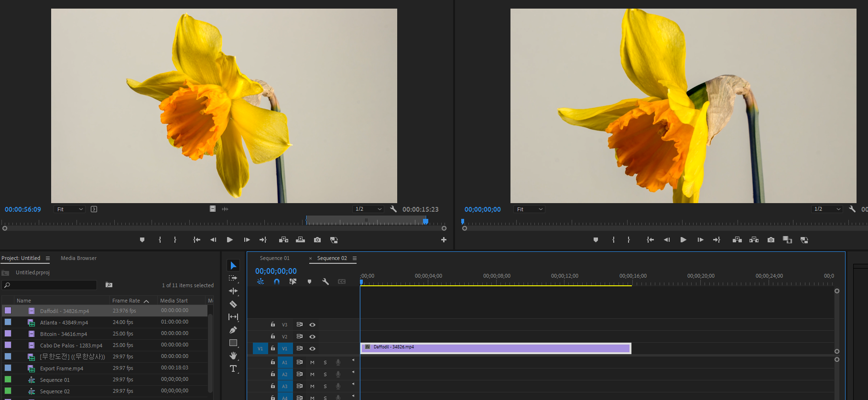Play the Program monitor
868x400 pixels.
coord(684,240)
